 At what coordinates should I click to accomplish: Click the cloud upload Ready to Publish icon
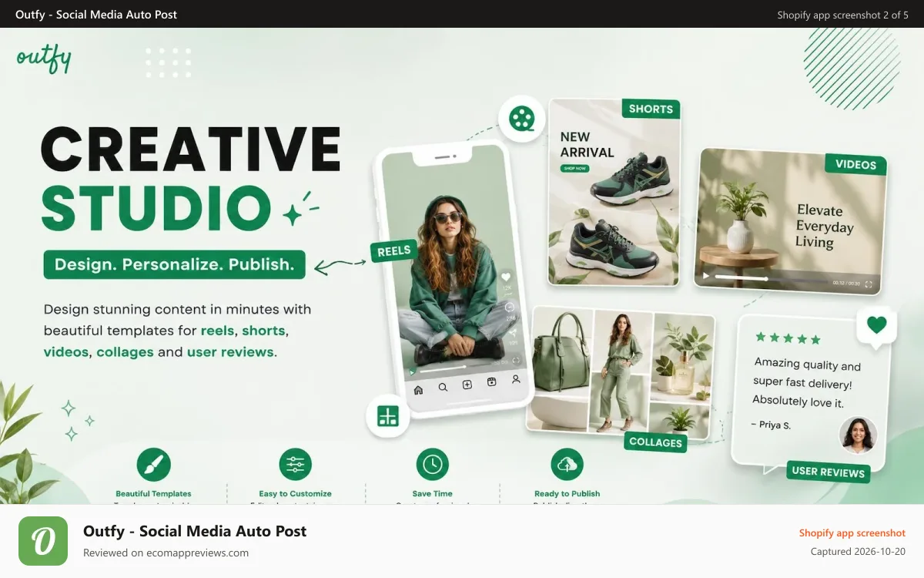(567, 465)
